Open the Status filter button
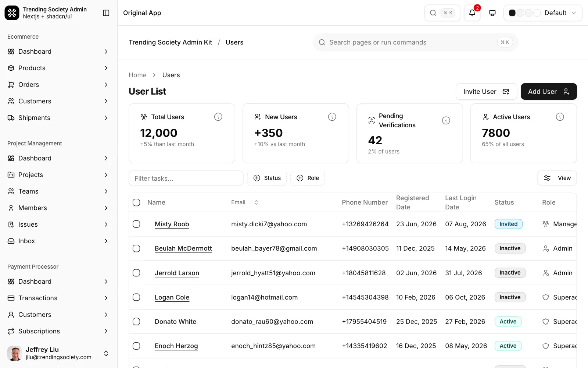The width and height of the screenshot is (588, 368). tap(267, 178)
